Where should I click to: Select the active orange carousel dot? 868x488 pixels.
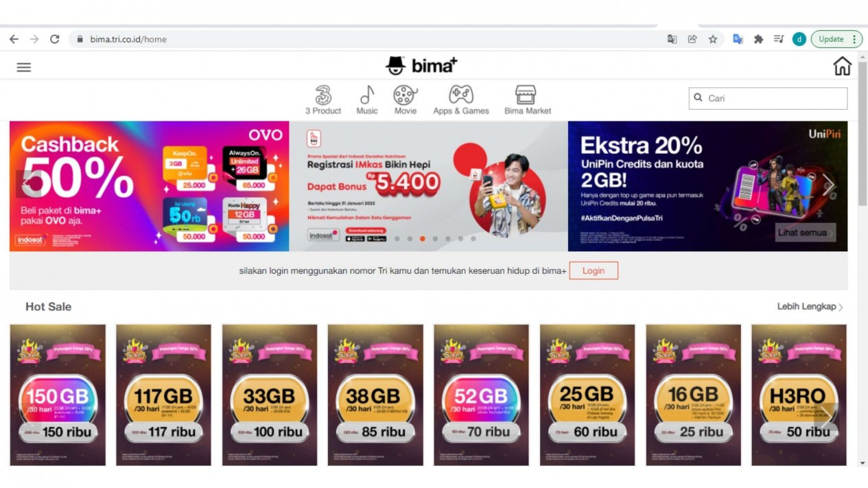coord(422,239)
